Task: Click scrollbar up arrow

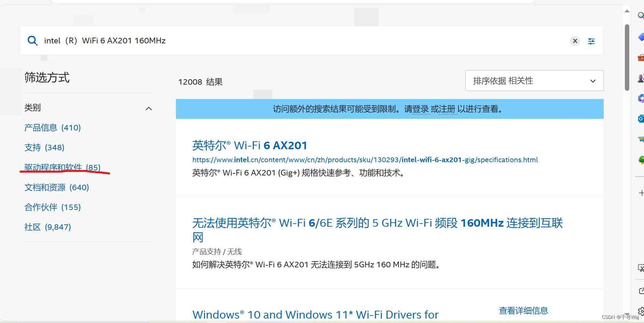Action: click(x=627, y=11)
